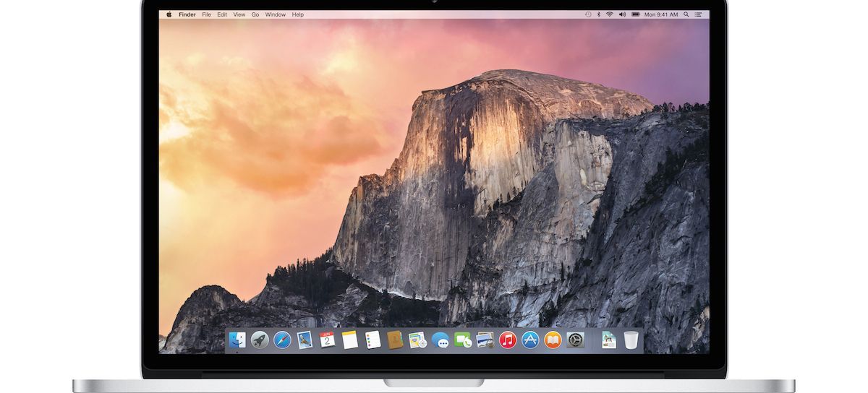The height and width of the screenshot is (393, 868).
Task: Open the Apple menu
Action: point(169,14)
